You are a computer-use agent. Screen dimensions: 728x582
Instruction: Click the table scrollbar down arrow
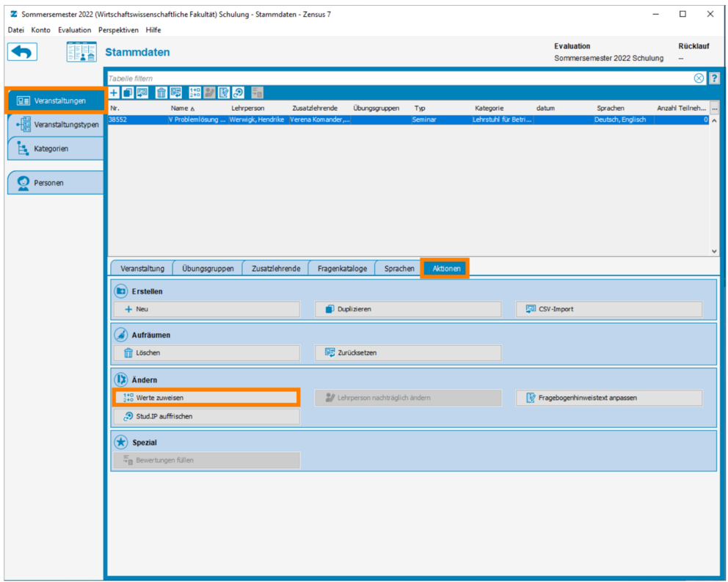[x=714, y=251]
